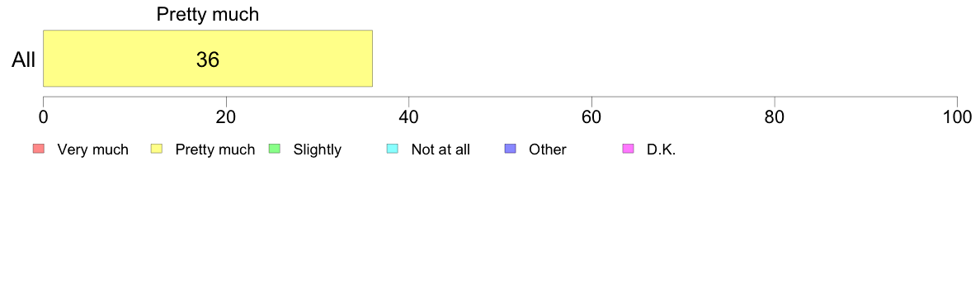
Task: Select the magenta D.K. legend swatch
Action: 628,149
